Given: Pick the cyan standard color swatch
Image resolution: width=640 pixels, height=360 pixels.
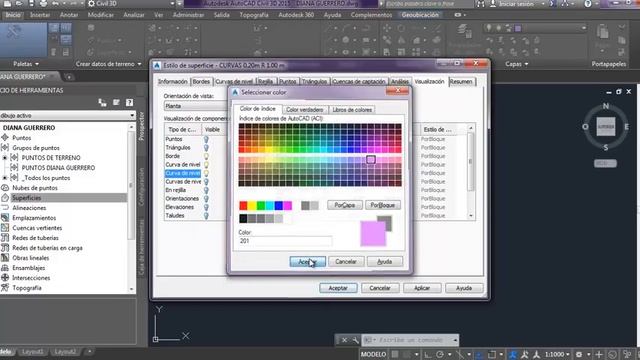Looking at the screenshot, I should pyautogui.click(x=270, y=205).
